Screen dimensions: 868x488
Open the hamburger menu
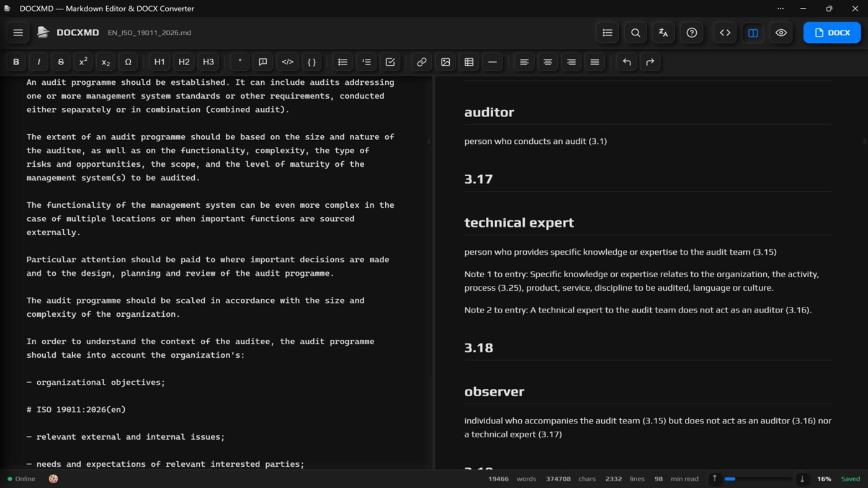click(18, 33)
